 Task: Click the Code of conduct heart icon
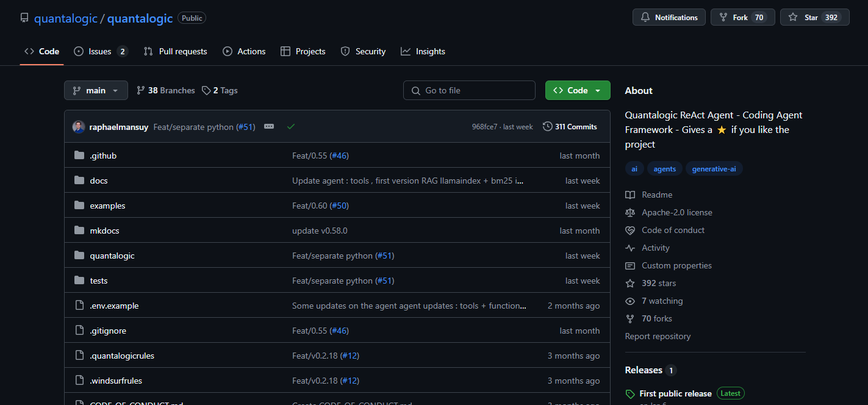630,231
